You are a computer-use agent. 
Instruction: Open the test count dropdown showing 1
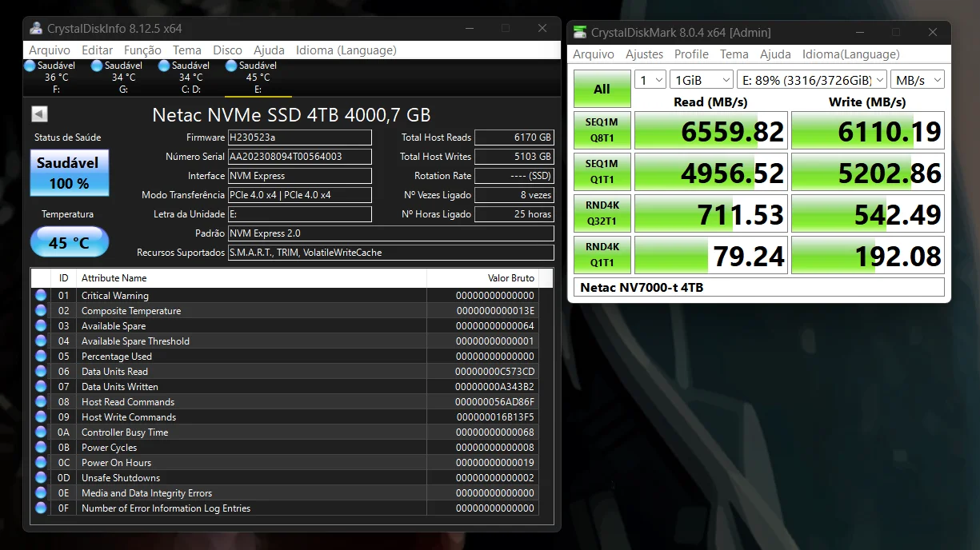click(650, 80)
